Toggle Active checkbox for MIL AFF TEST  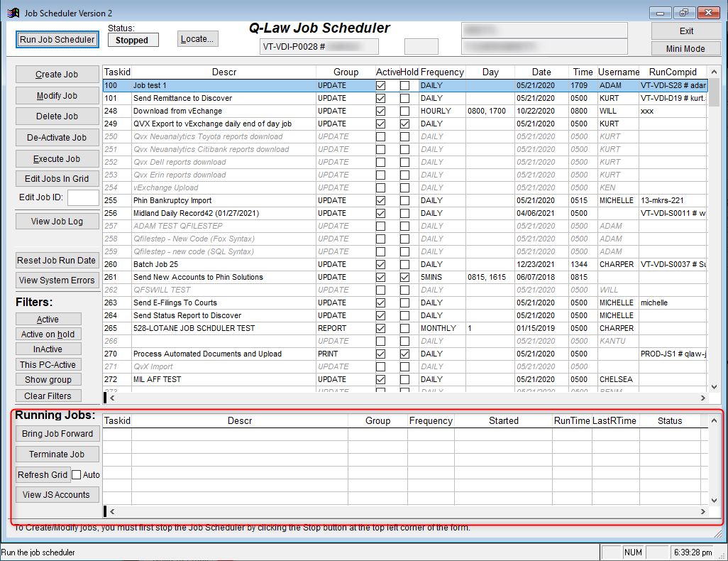click(x=381, y=379)
